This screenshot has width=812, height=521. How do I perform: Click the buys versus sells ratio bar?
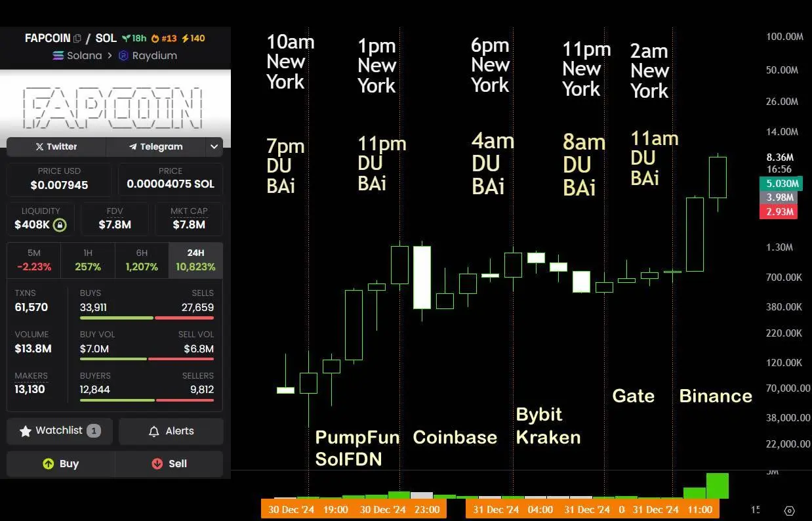tap(147, 318)
